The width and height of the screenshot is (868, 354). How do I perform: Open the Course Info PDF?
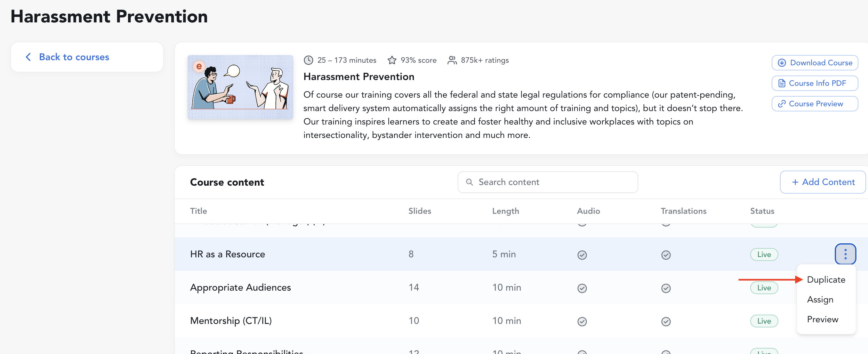[x=815, y=83]
